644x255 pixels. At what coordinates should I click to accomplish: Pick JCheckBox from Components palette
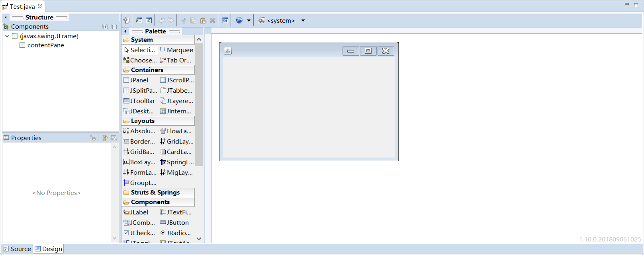[x=139, y=233]
